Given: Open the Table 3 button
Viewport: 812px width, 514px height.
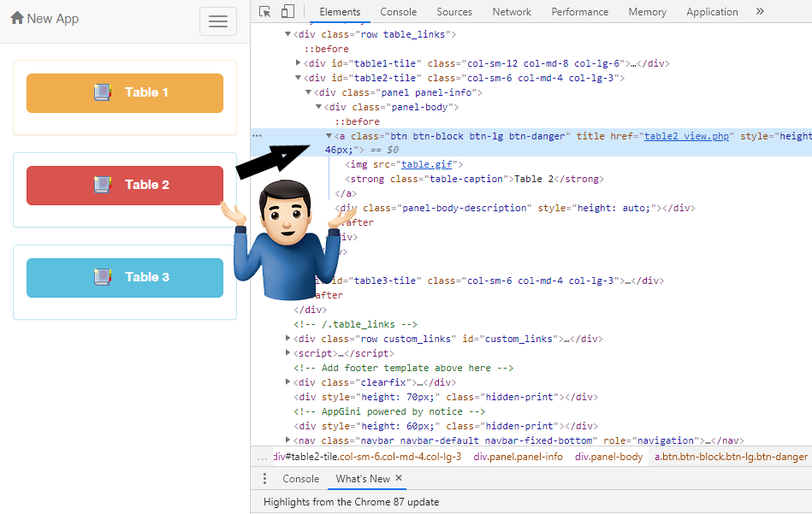Looking at the screenshot, I should tap(125, 277).
